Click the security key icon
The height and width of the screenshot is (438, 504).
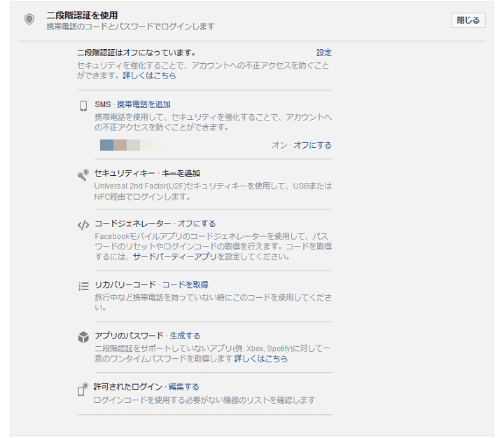point(83,174)
